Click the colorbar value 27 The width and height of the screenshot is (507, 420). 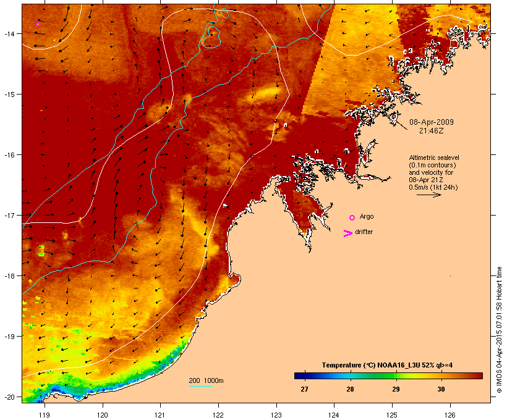[x=304, y=389]
